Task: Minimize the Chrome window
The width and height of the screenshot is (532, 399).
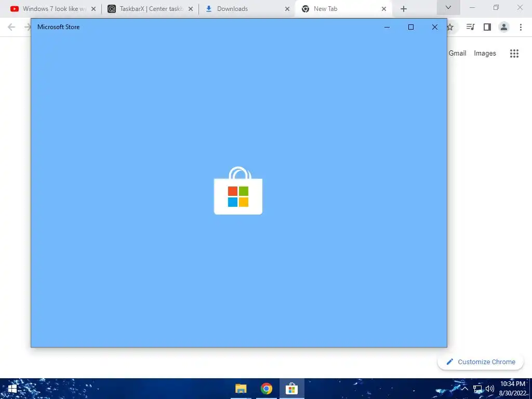Action: coord(472,7)
